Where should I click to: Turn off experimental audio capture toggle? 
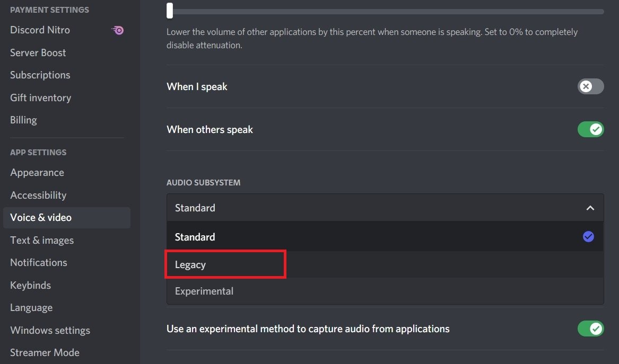[x=590, y=329]
